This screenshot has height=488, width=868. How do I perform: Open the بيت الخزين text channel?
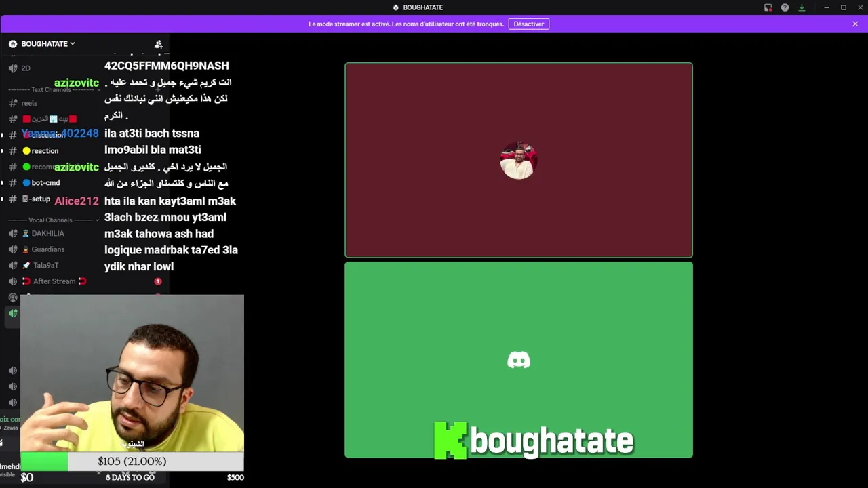[50, 119]
